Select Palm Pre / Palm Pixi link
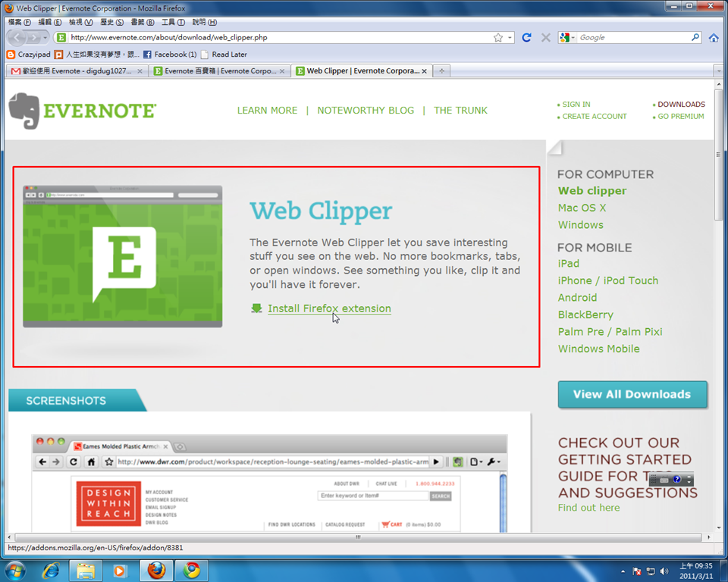This screenshot has height=582, width=728. (x=610, y=332)
